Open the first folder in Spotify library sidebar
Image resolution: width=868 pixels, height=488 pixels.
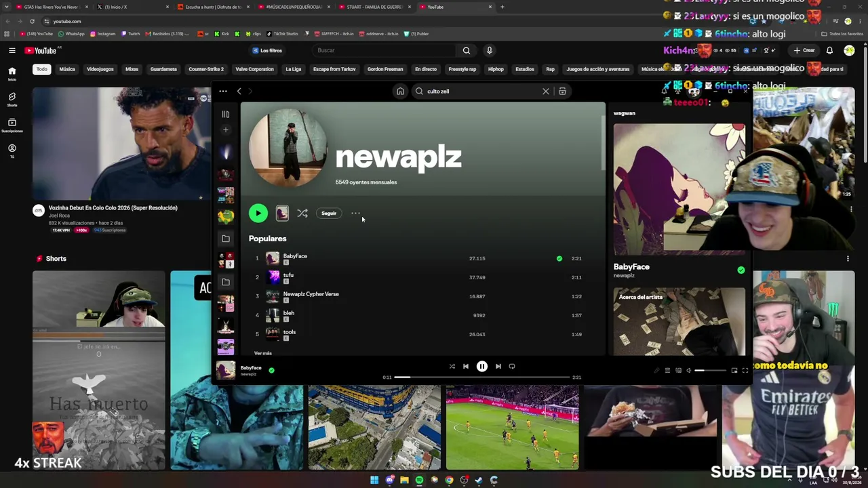pos(226,239)
